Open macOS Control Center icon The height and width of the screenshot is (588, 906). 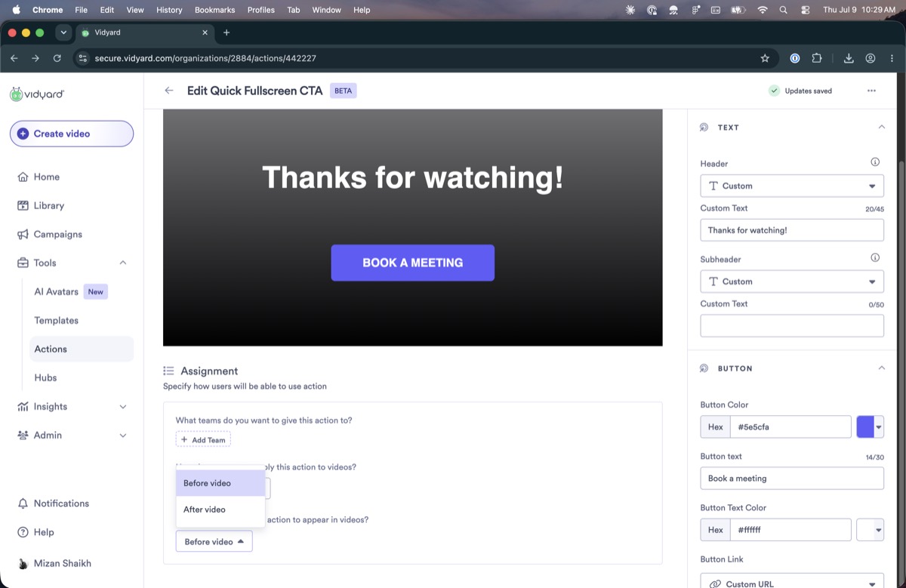[806, 10]
